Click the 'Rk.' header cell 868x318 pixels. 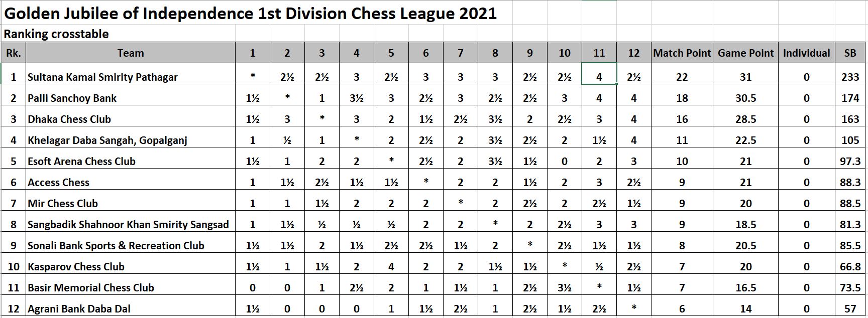[14, 53]
